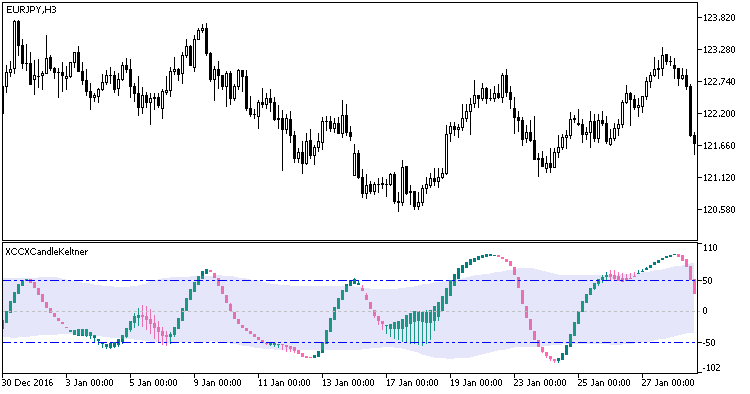Viewport: 750px width, 394px height.
Task: Click price label 120.580
Action: click(x=719, y=210)
